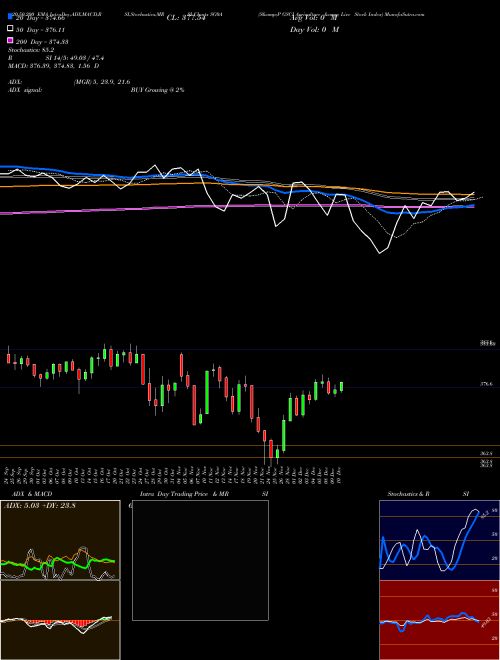This screenshot has width=500, height=660.
Task: Click the magenta 200 Day legend swatch
Action: tap(10, 40)
